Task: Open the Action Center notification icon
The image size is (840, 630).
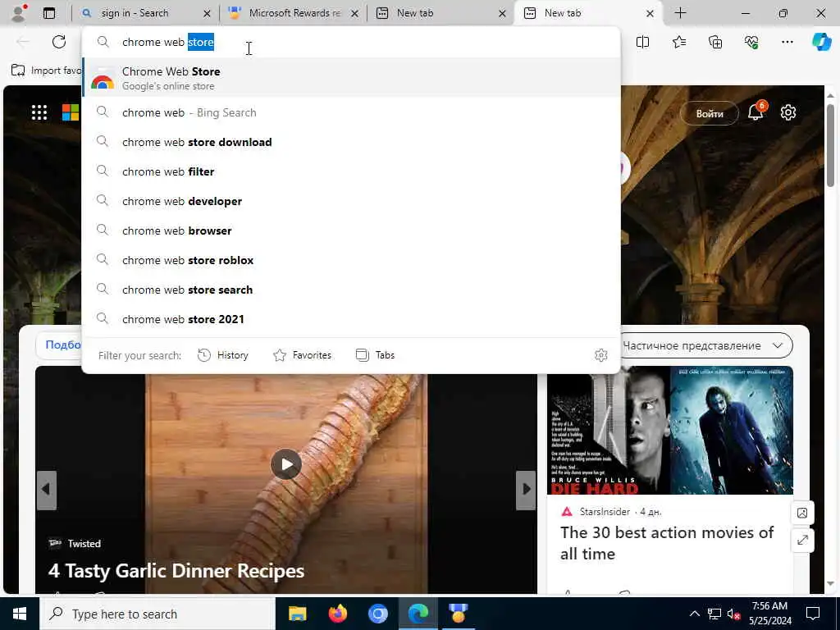Action: coord(813,614)
